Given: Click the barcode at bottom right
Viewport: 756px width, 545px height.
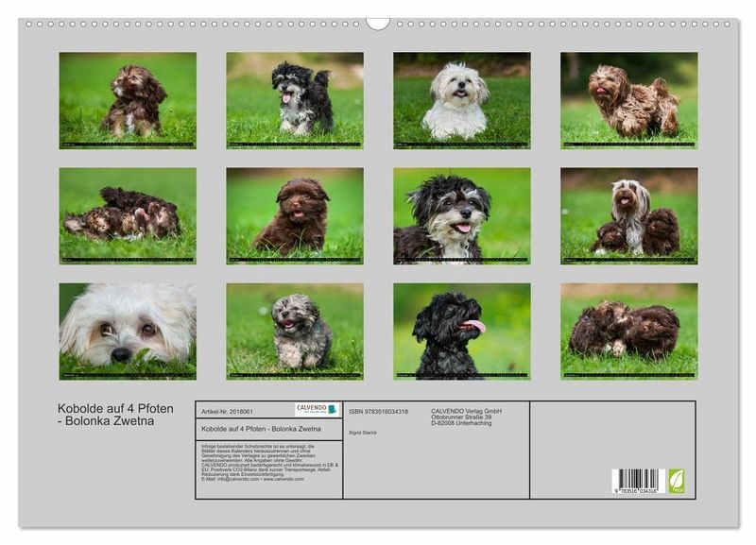Looking at the screenshot, I should (638, 481).
